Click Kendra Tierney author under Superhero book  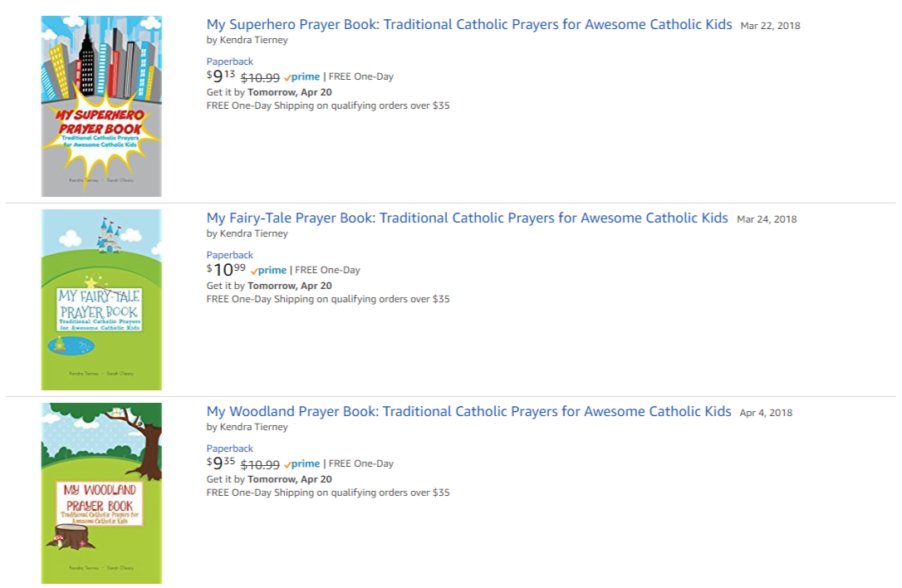pos(253,39)
